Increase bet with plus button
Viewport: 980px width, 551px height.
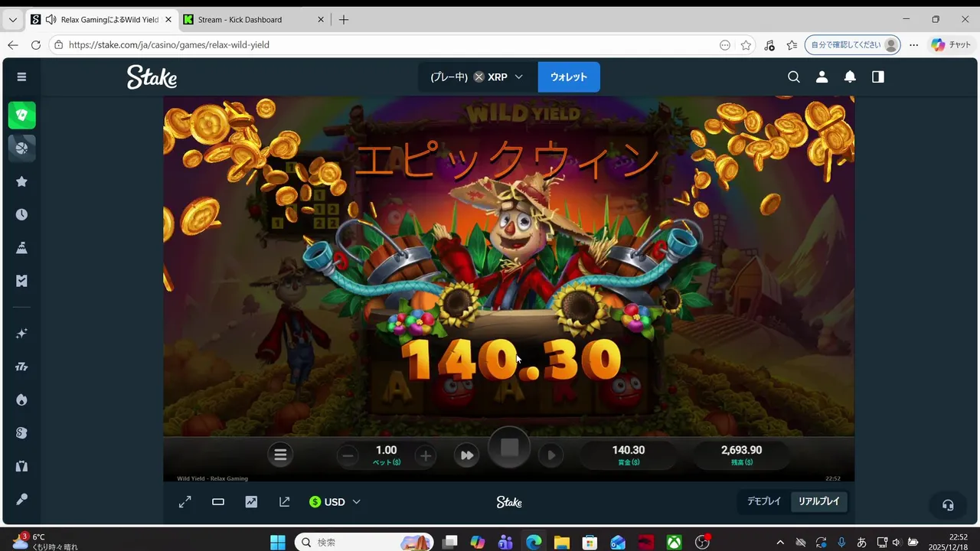425,455
